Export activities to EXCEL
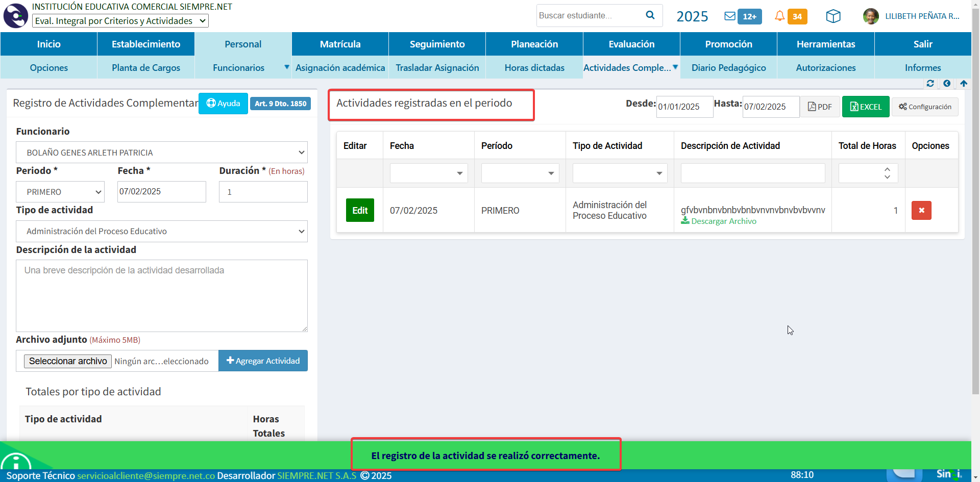980x482 pixels. pyautogui.click(x=865, y=107)
